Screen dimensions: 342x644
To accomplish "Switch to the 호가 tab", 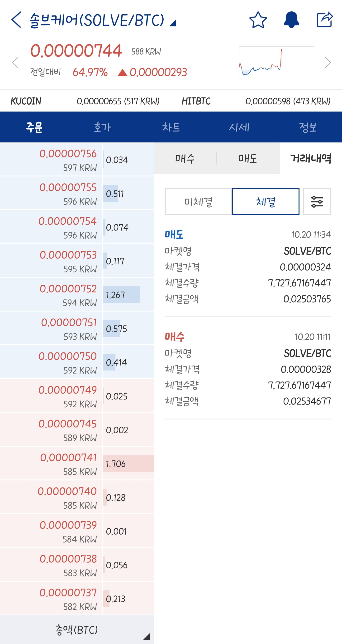I will (103, 127).
